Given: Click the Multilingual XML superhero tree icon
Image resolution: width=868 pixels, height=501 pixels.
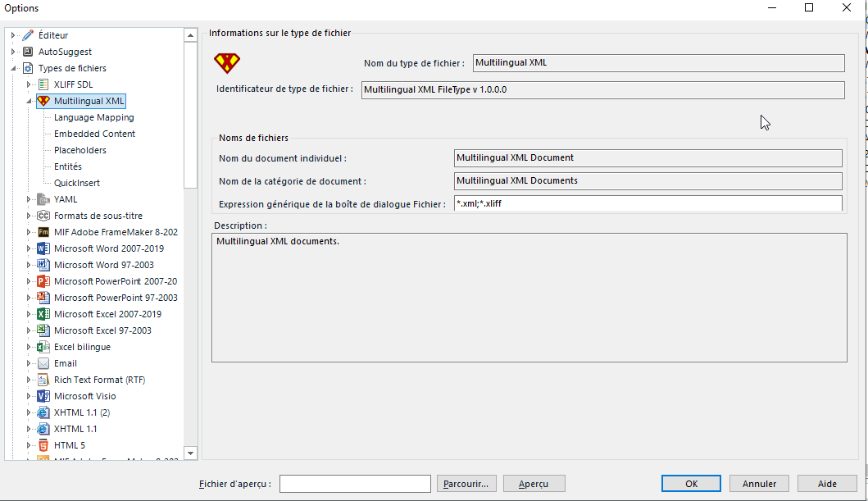Looking at the screenshot, I should 43,101.
